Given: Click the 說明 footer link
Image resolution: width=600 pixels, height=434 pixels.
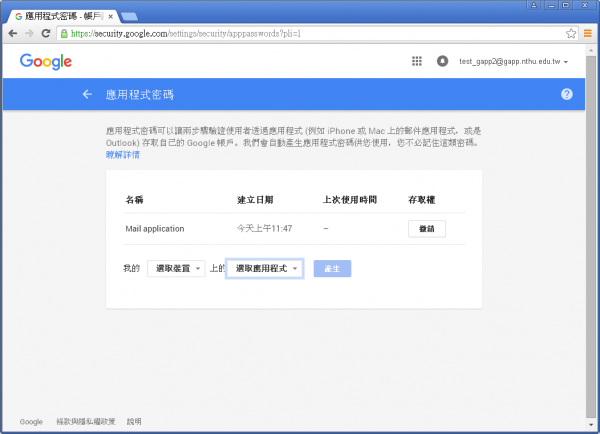Looking at the screenshot, I should point(134,422).
